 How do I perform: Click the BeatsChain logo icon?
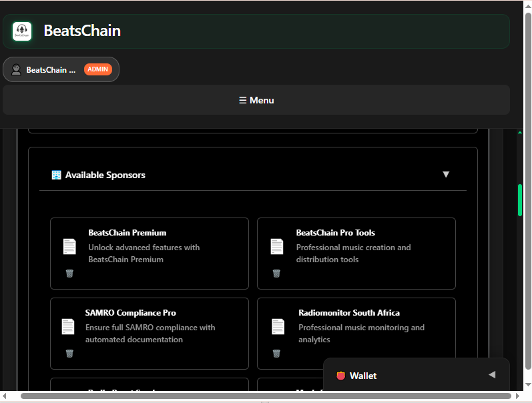[22, 31]
